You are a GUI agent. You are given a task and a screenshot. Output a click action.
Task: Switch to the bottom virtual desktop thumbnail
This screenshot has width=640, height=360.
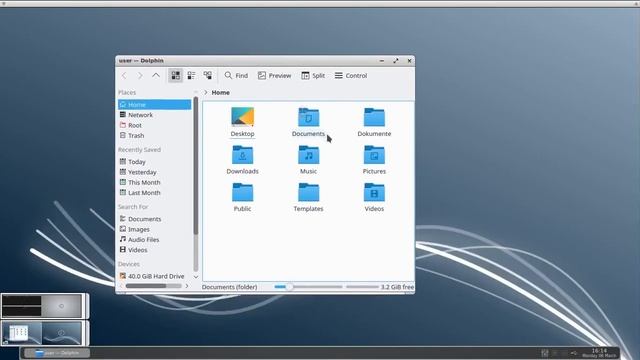42,333
